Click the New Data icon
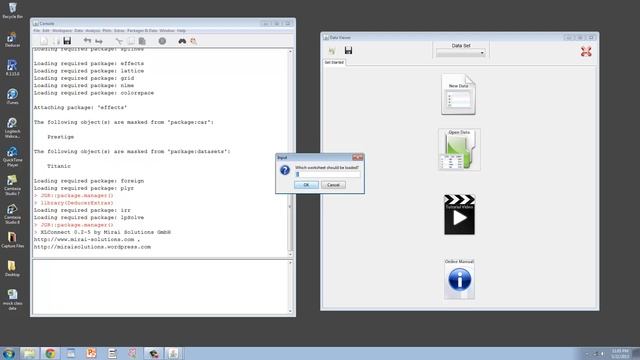 point(458,94)
